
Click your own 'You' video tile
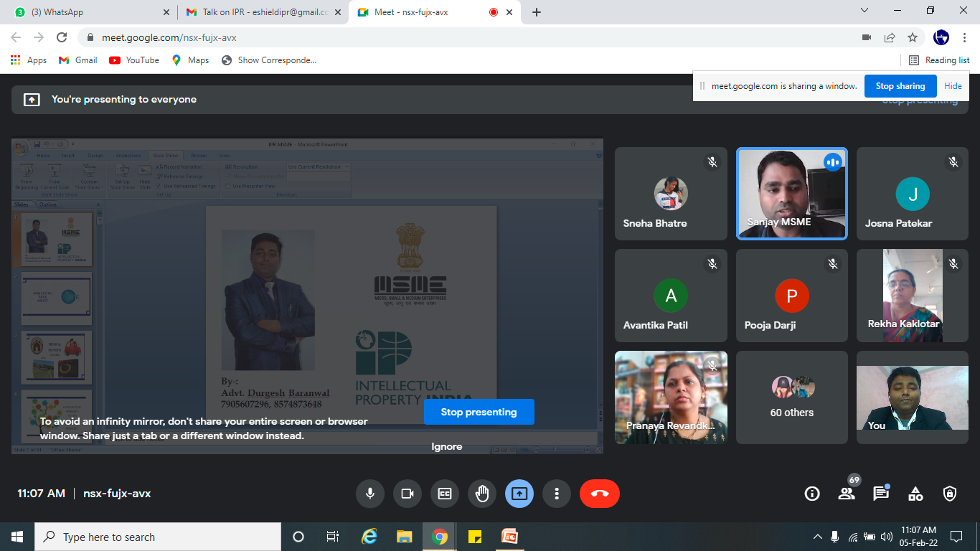913,397
